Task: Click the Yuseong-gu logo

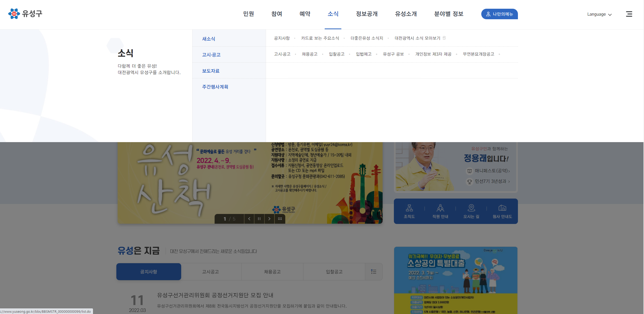Action: tap(25, 14)
